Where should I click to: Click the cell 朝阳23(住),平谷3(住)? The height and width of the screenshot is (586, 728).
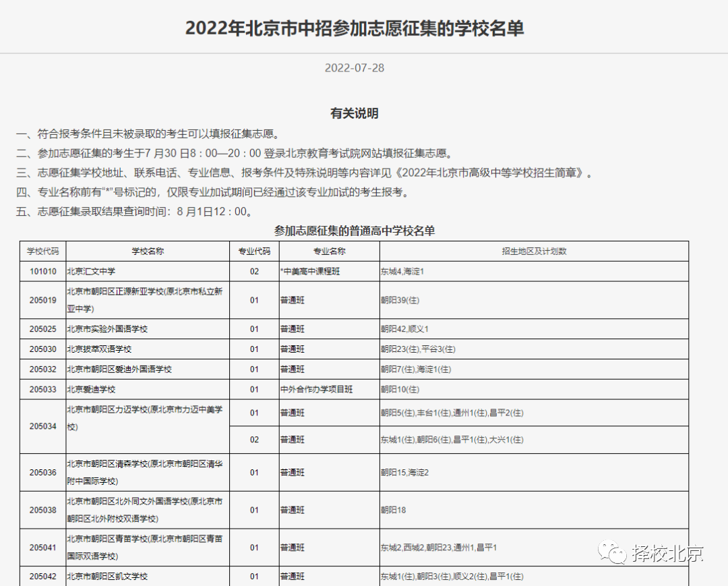click(418, 349)
